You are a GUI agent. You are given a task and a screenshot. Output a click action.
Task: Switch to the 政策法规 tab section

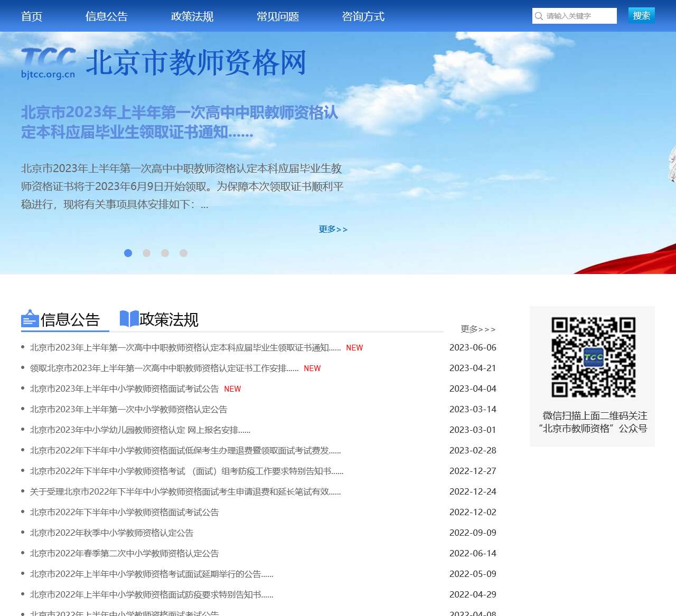pyautogui.click(x=168, y=319)
